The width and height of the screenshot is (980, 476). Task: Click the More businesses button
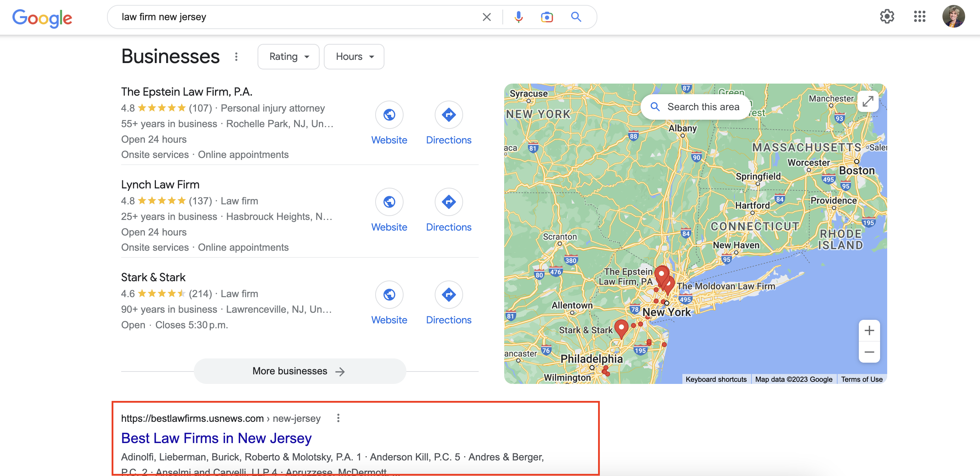tap(300, 371)
